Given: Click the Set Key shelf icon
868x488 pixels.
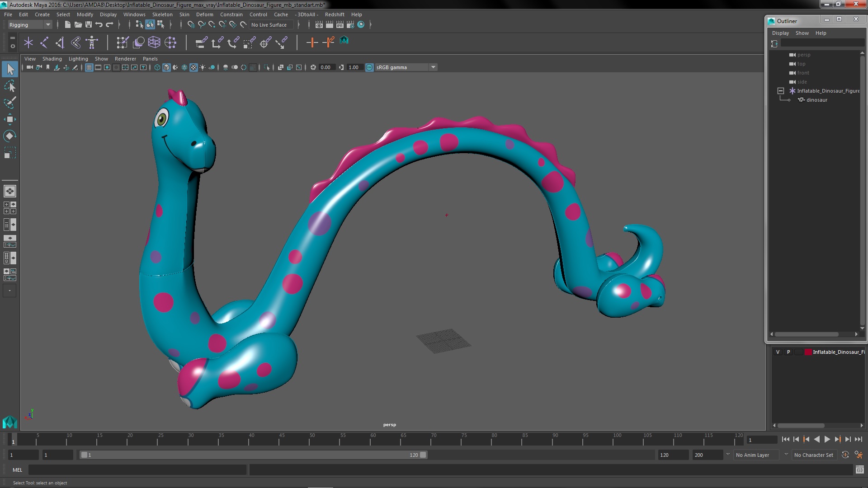Looking at the screenshot, I should click(x=312, y=43).
